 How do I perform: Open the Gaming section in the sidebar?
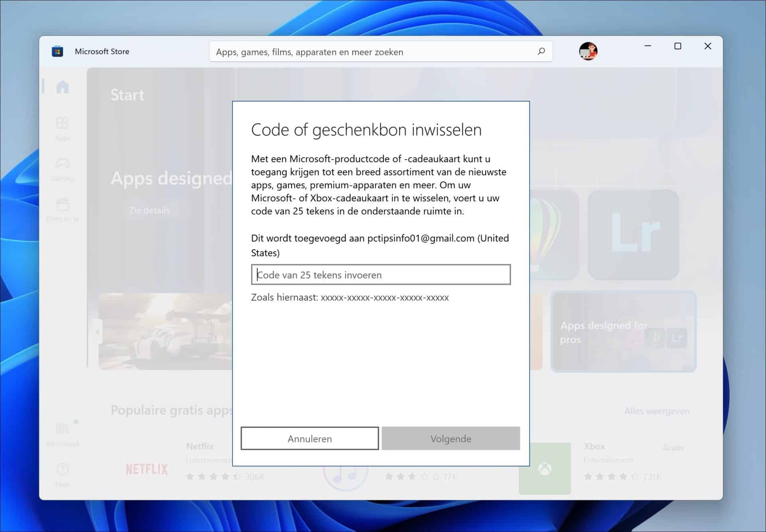(63, 167)
